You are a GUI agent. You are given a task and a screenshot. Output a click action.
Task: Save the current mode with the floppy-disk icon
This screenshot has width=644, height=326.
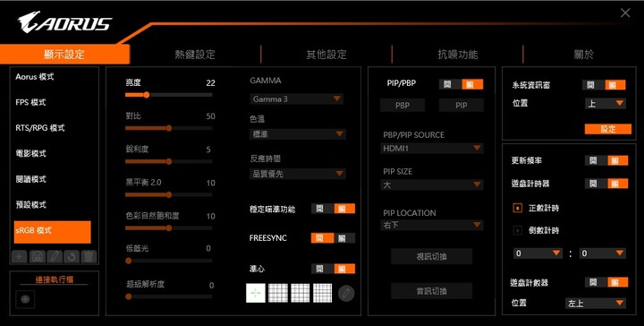click(37, 256)
